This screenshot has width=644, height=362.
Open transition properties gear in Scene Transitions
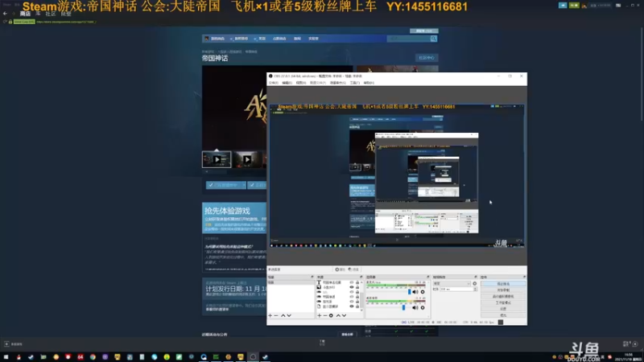pyautogui.click(x=474, y=284)
